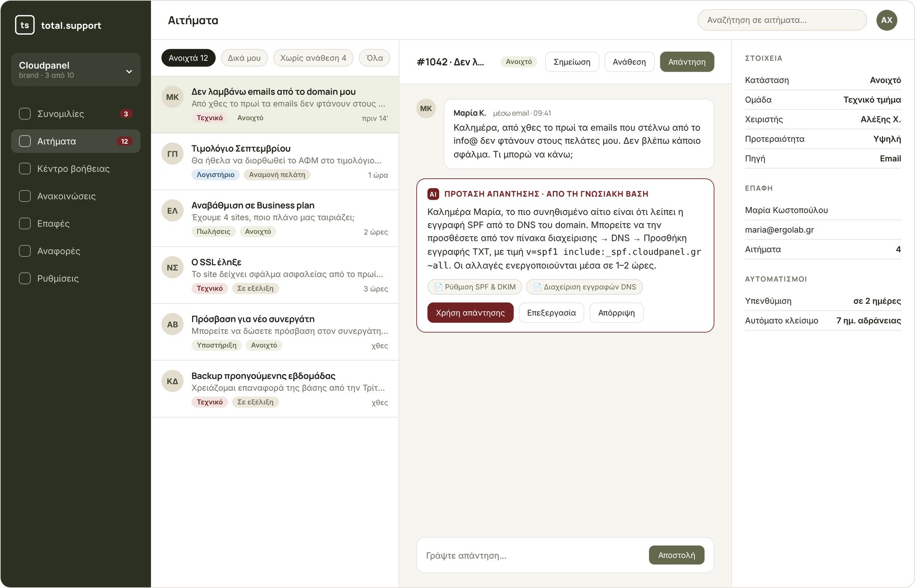Click Επεξεργασία on the suggested reply
This screenshot has width=915, height=588.
point(552,313)
